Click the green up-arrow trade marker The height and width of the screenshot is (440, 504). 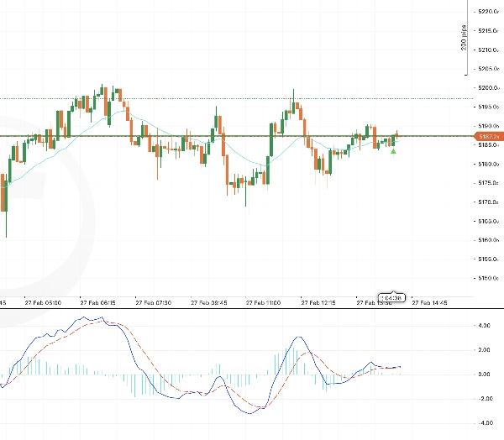[393, 151]
